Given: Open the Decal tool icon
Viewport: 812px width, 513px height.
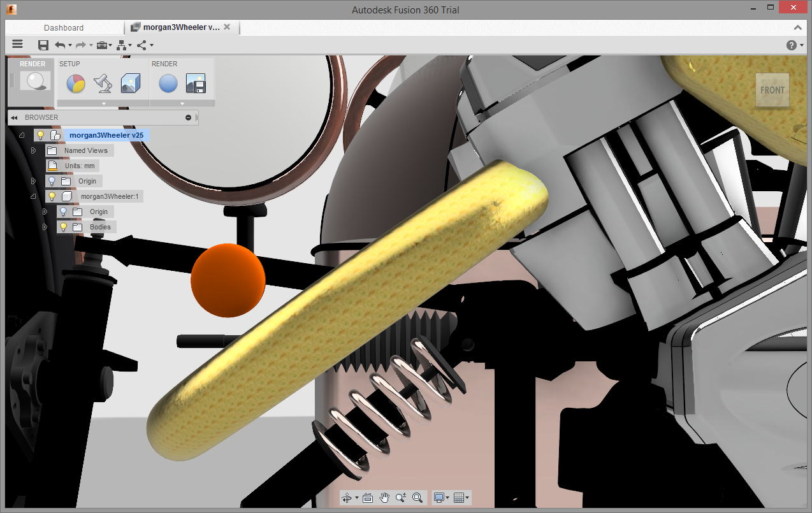Looking at the screenshot, I should [131, 83].
